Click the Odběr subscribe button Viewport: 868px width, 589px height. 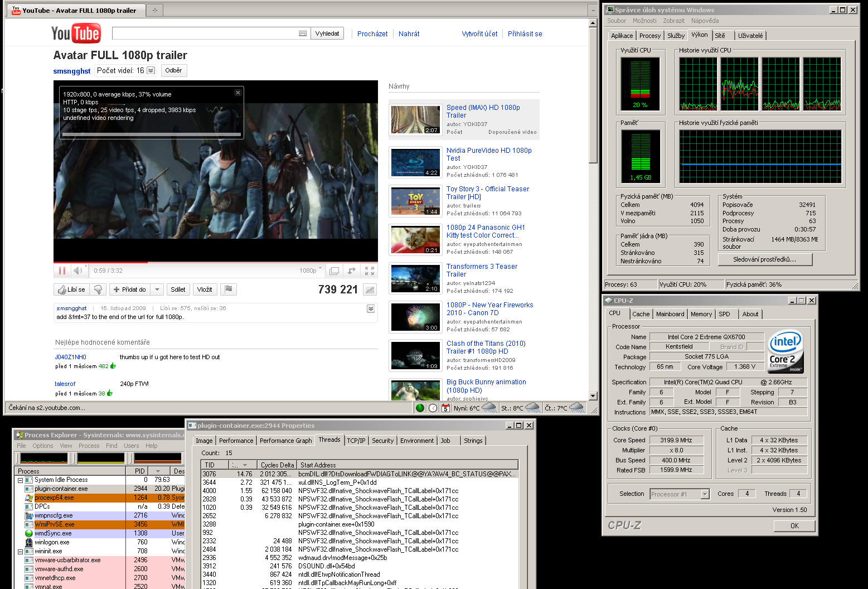(173, 70)
